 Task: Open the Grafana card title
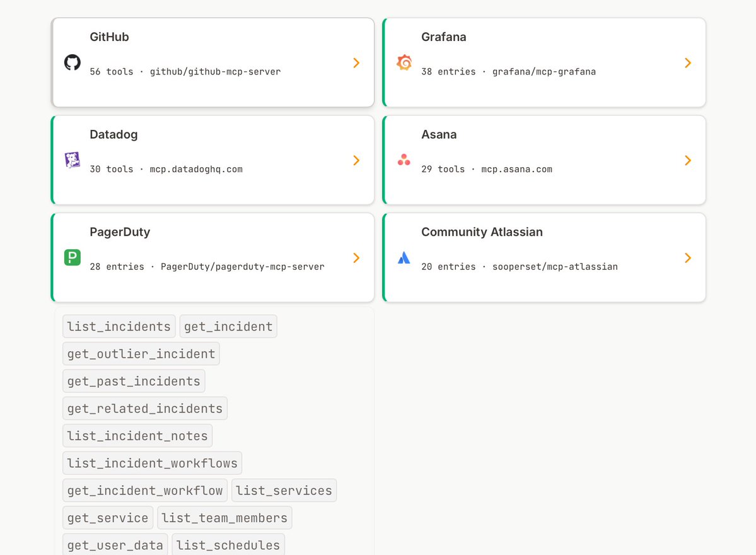click(443, 37)
